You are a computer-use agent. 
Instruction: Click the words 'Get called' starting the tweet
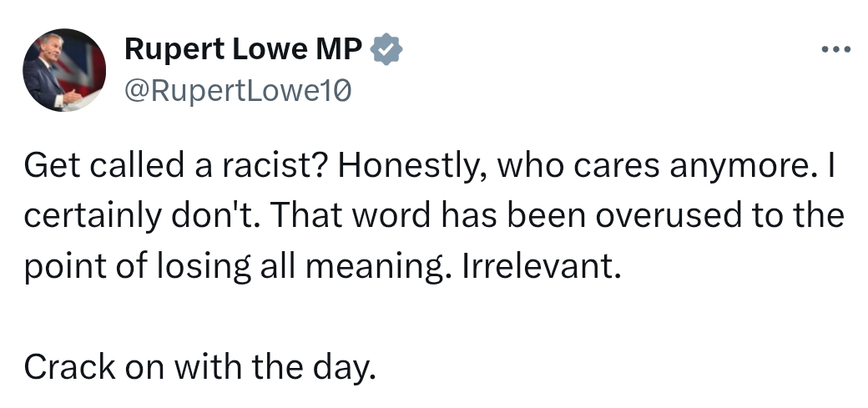103,166
